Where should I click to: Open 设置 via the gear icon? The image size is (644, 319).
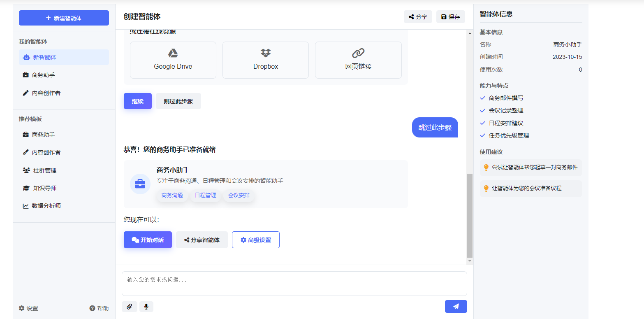(21, 308)
